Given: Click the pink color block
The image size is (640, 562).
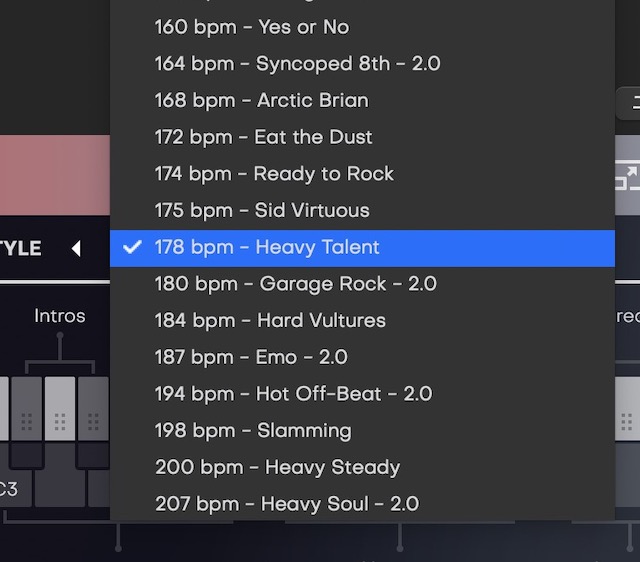Looking at the screenshot, I should (55, 175).
